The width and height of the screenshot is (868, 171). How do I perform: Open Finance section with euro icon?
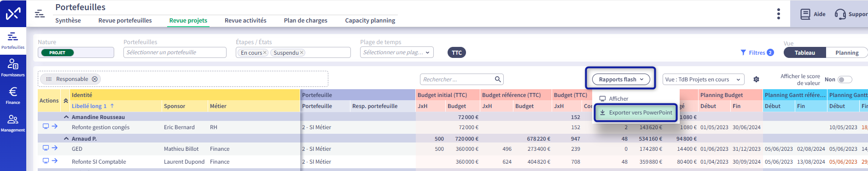click(13, 96)
